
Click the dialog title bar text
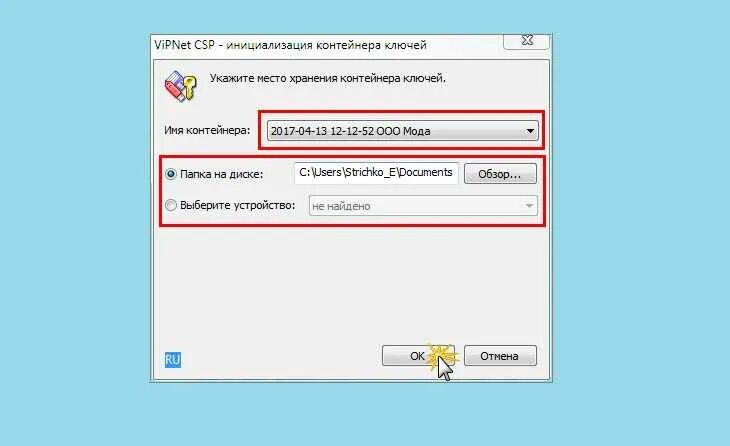(x=291, y=45)
